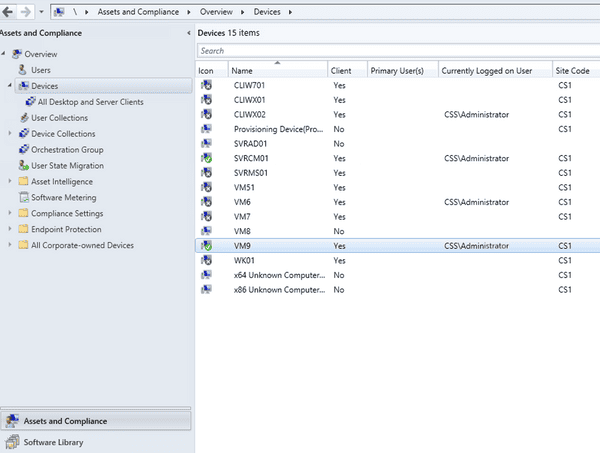This screenshot has width=600, height=453.
Task: Click the Overview node icon
Action: tap(16, 54)
